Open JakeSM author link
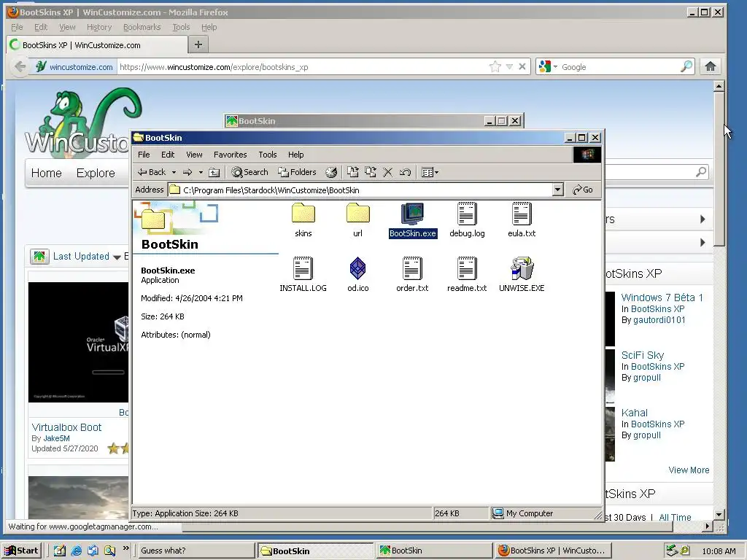This screenshot has height=560, width=747. [56, 438]
